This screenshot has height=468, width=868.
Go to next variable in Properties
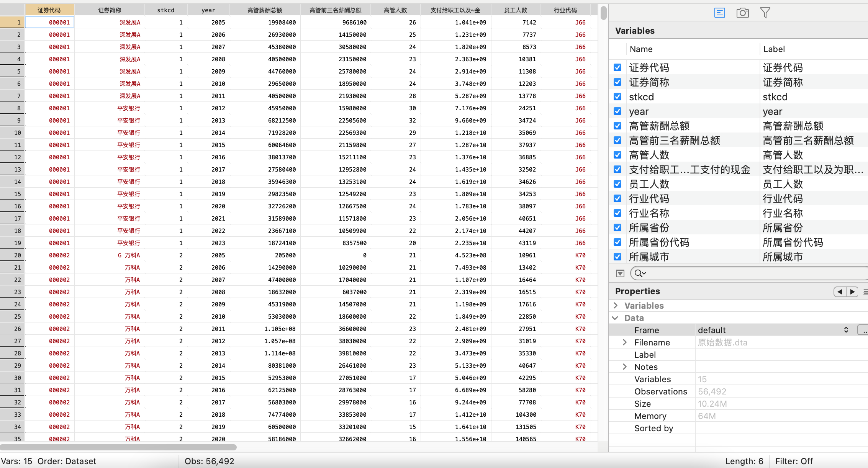click(x=852, y=291)
